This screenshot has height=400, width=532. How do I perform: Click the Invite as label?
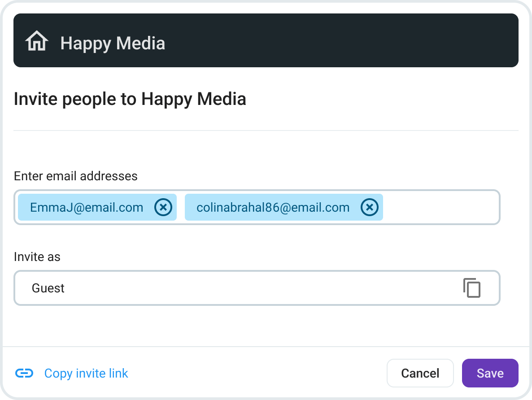(37, 257)
